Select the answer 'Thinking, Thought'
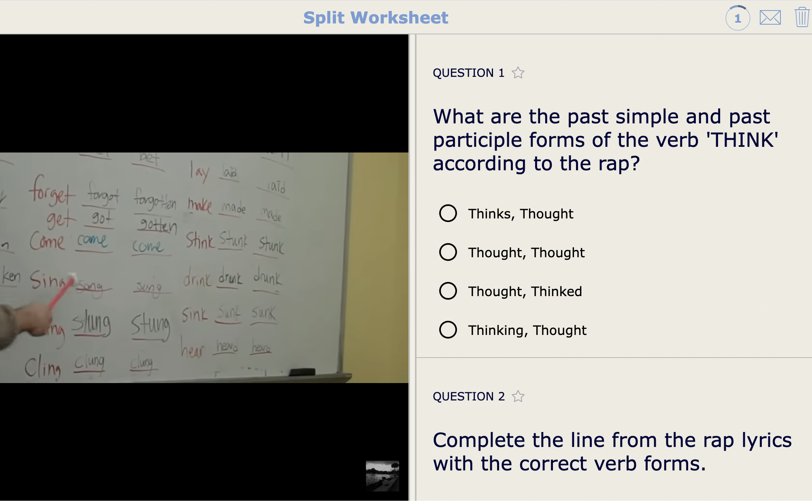The height and width of the screenshot is (504, 812). (449, 330)
